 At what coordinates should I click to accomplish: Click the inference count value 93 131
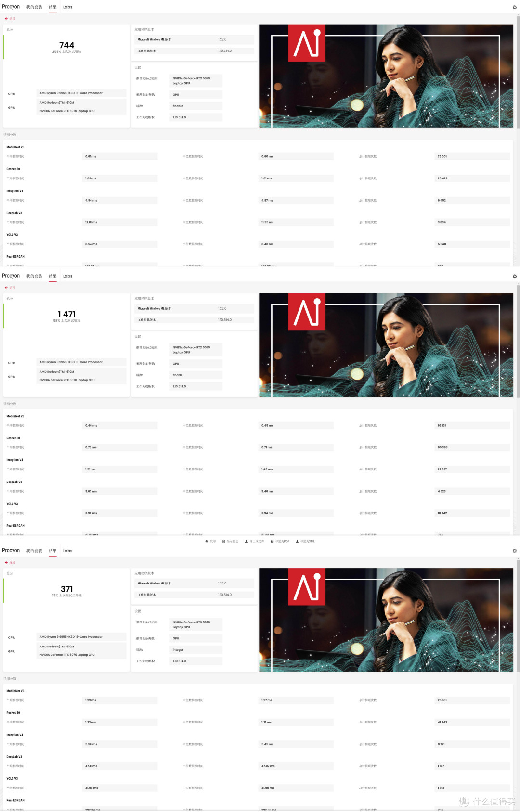472,425
